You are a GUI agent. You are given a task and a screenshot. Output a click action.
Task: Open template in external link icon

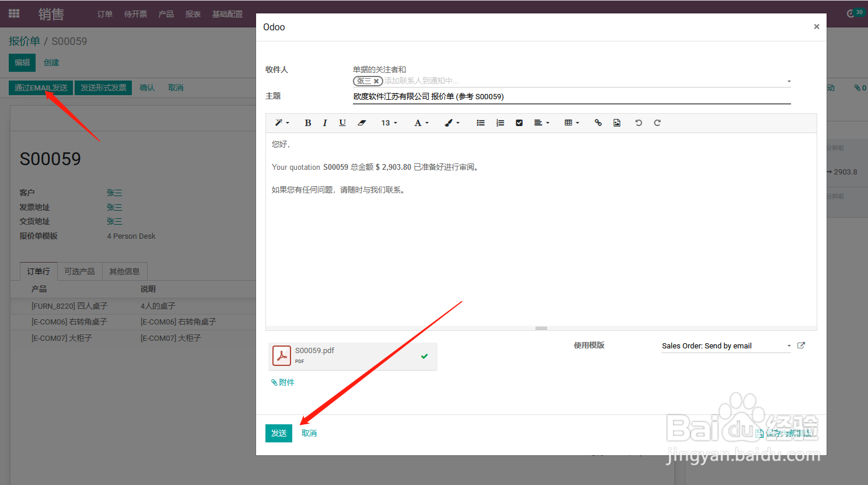(801, 346)
